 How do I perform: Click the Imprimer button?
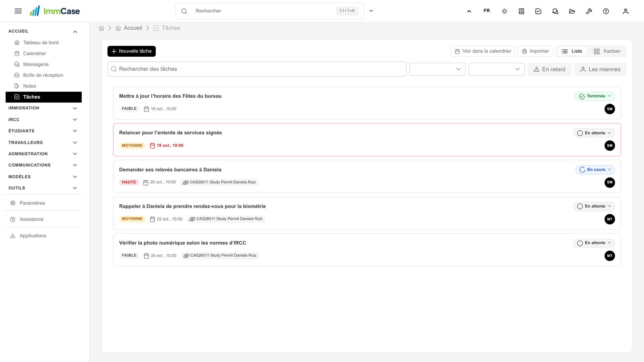pos(535,51)
